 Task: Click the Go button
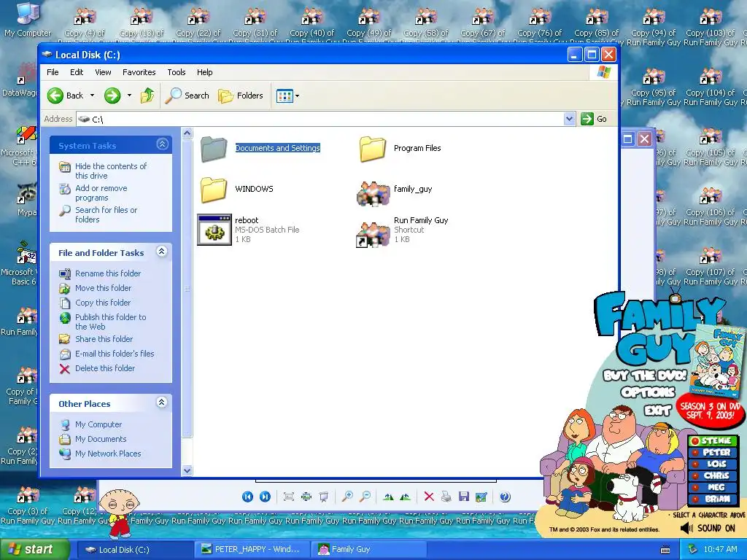(594, 119)
